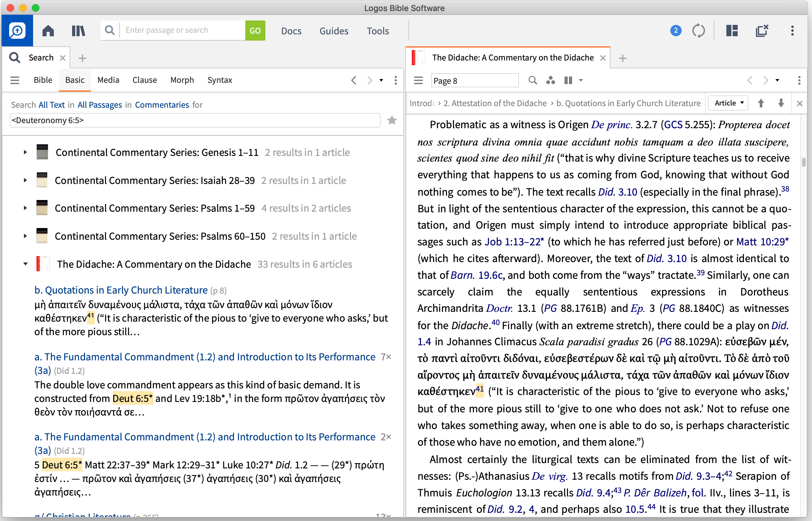The image size is (812, 521).
Task: Select the Basic search tab
Action: click(75, 80)
